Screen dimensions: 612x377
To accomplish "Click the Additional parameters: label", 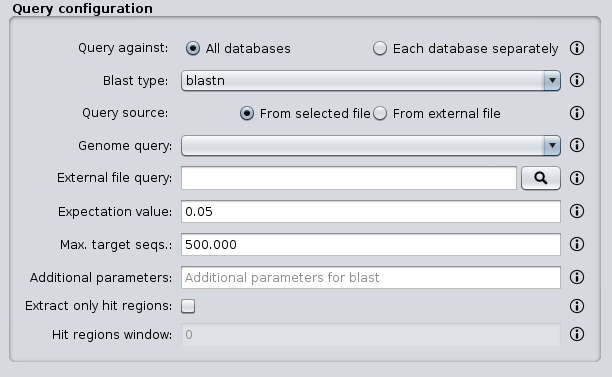I will tap(101, 277).
